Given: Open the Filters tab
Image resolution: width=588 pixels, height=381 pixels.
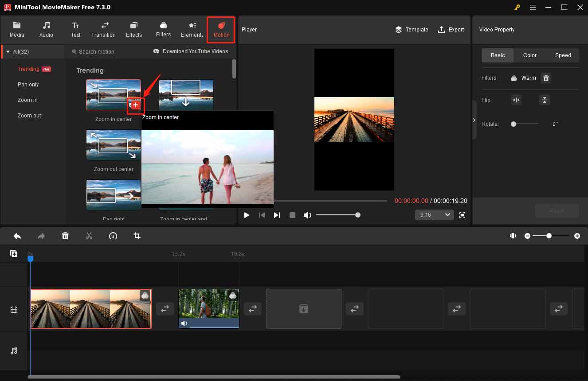Looking at the screenshot, I should (163, 29).
